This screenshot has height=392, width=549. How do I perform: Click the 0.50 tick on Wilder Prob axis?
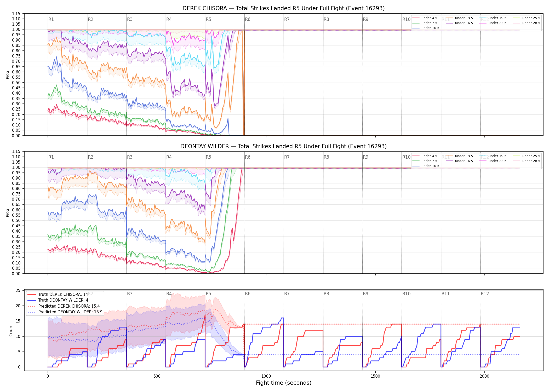[16, 220]
